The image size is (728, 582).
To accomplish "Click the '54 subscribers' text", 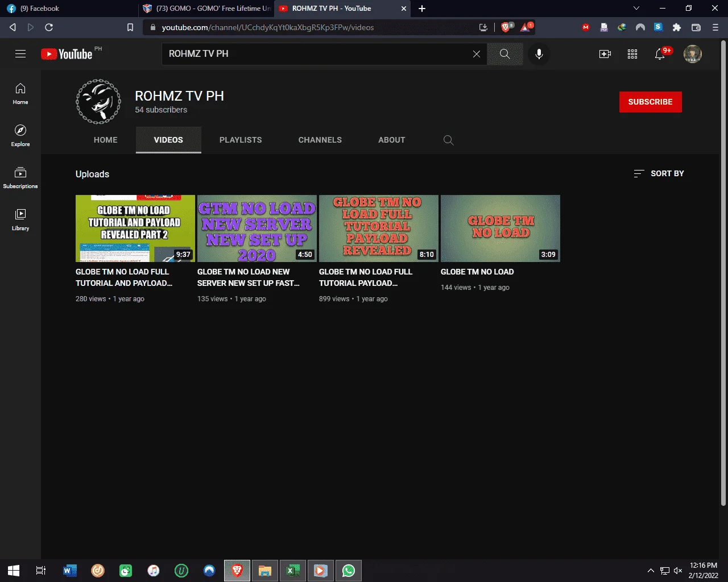I will point(161,110).
